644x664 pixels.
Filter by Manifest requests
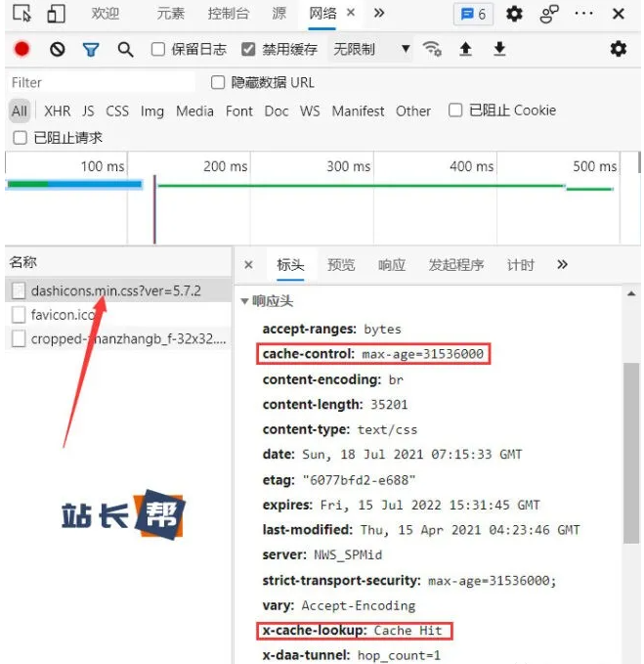coord(358,111)
